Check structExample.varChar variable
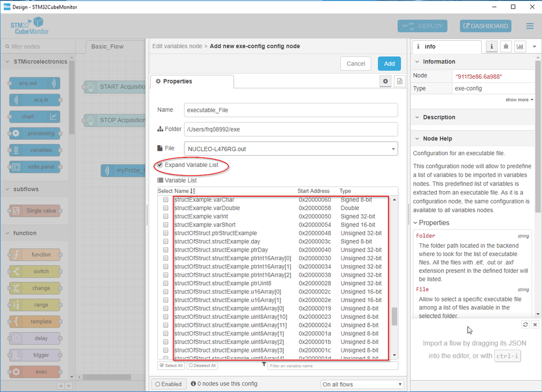This screenshot has width=542, height=392. pyautogui.click(x=166, y=200)
